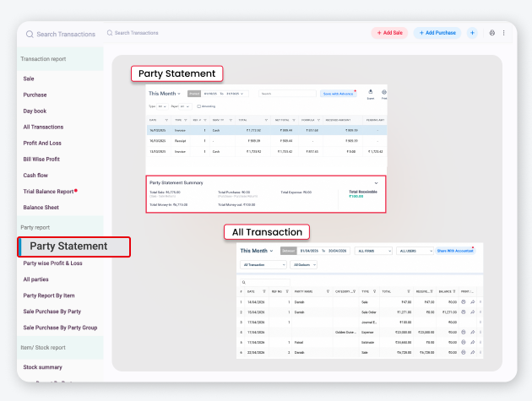
Task: Open the three-dot menu in the top bar
Action: tap(504, 33)
